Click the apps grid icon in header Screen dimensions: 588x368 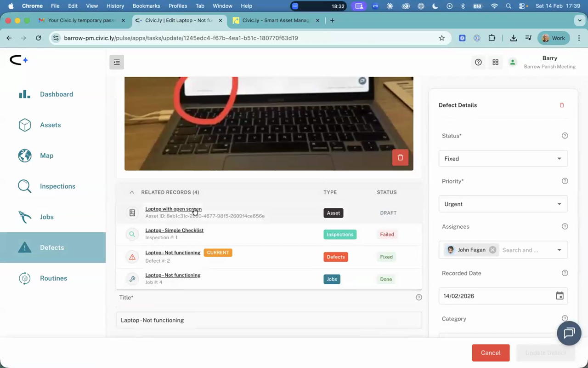tap(495, 62)
